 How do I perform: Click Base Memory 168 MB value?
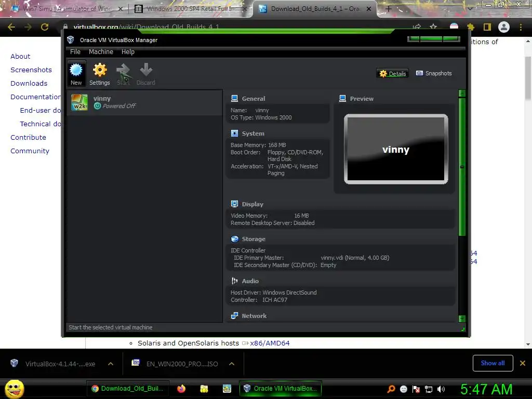[x=277, y=145]
